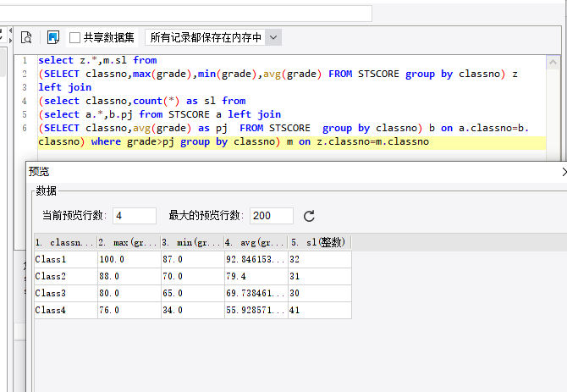This screenshot has width=567, height=392.
Task: Close the 预览 dialog
Action: (564, 172)
